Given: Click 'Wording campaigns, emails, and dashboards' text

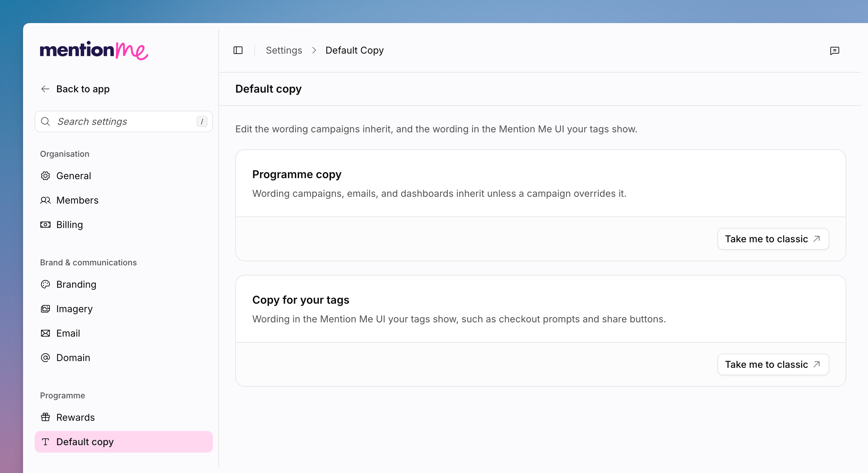Looking at the screenshot, I should tap(439, 193).
